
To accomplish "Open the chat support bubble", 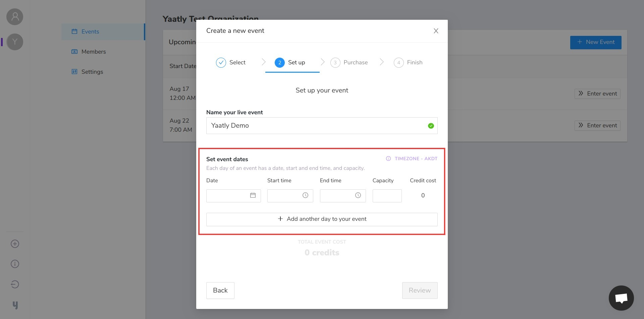I will [x=621, y=298].
